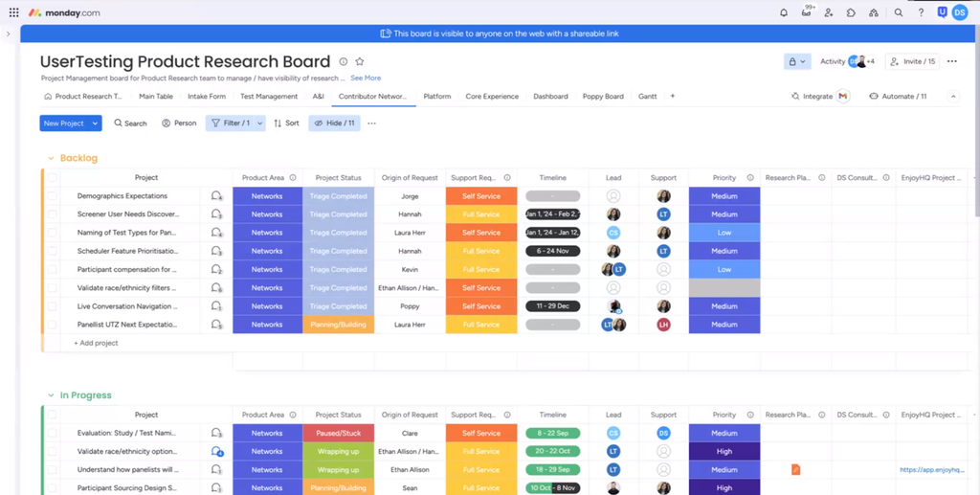Click the 6 - 24 Nov timeline pill
980x495 pixels.
coord(552,251)
